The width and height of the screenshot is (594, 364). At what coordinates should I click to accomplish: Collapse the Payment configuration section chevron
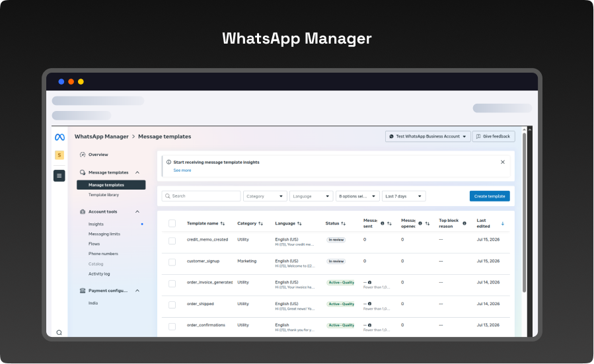[x=137, y=291]
